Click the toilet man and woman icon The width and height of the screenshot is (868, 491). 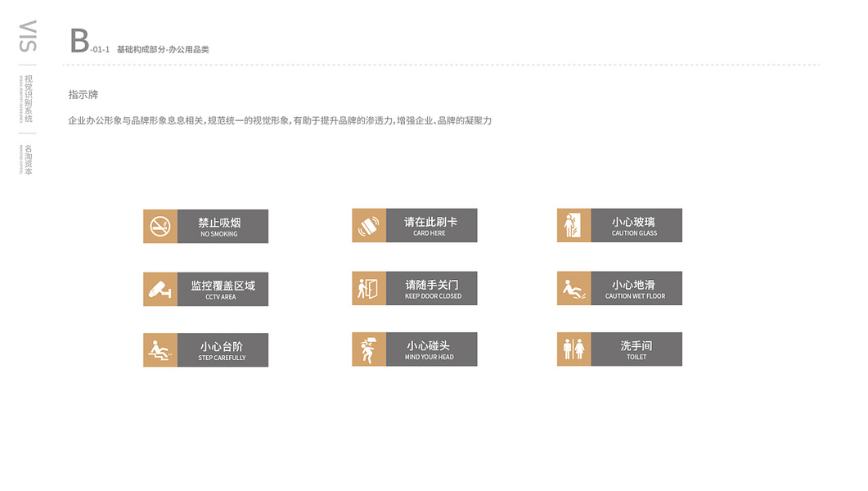pyautogui.click(x=573, y=349)
